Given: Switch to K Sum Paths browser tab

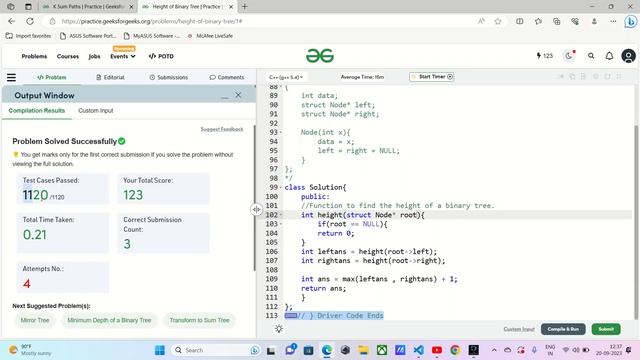Looking at the screenshot, I should pyautogui.click(x=88, y=7).
